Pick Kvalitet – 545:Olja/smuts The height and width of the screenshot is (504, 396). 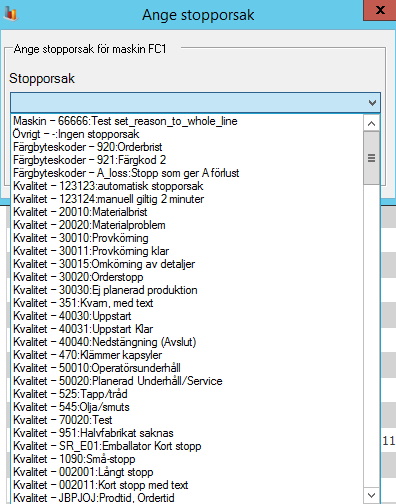tap(187, 407)
